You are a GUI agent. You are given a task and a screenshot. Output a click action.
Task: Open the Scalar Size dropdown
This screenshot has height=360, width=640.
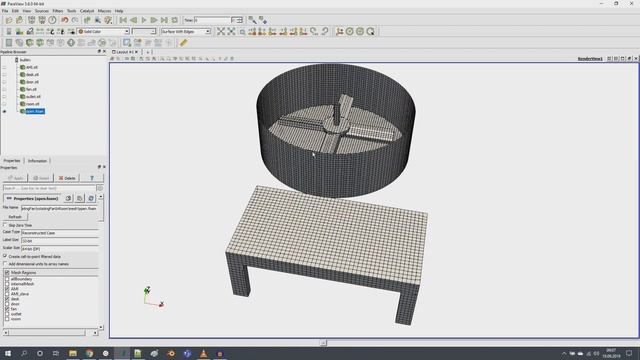point(60,249)
